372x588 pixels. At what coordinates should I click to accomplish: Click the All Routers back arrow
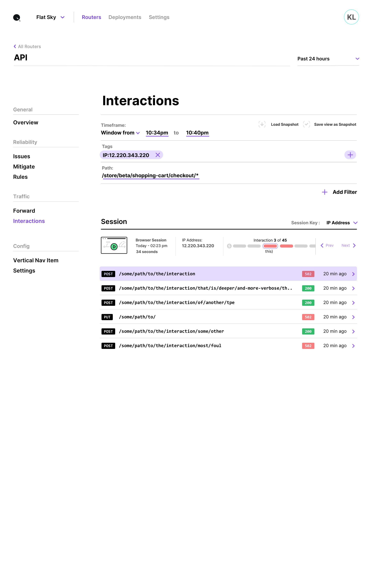15,46
